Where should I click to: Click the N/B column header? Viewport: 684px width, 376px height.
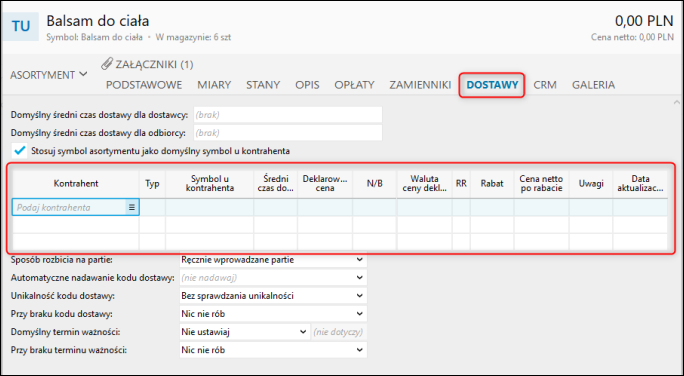375,184
